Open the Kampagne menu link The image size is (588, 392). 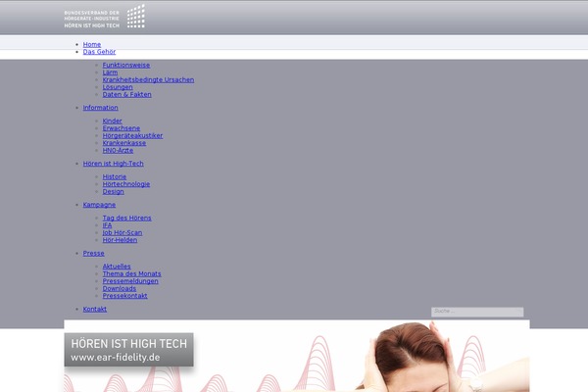tap(99, 205)
